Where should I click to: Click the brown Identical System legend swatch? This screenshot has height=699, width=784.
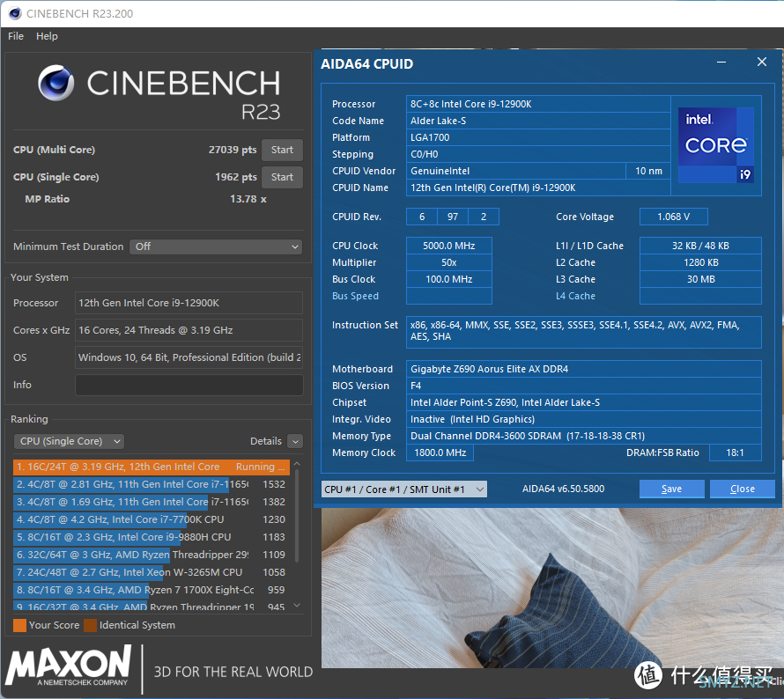coord(91,626)
